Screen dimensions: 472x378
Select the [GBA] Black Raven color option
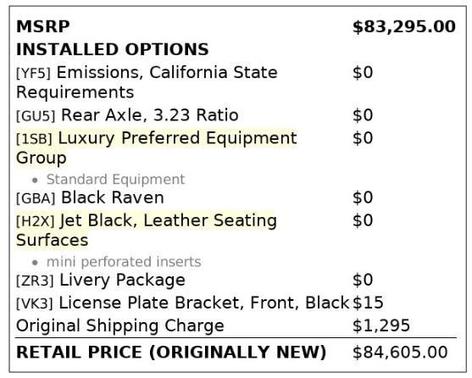90,198
